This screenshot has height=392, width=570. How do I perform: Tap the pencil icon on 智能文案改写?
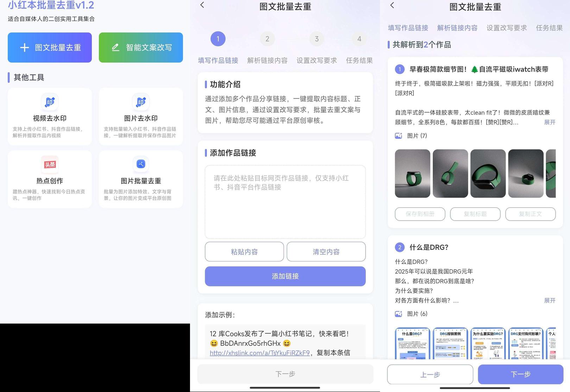[x=115, y=48]
